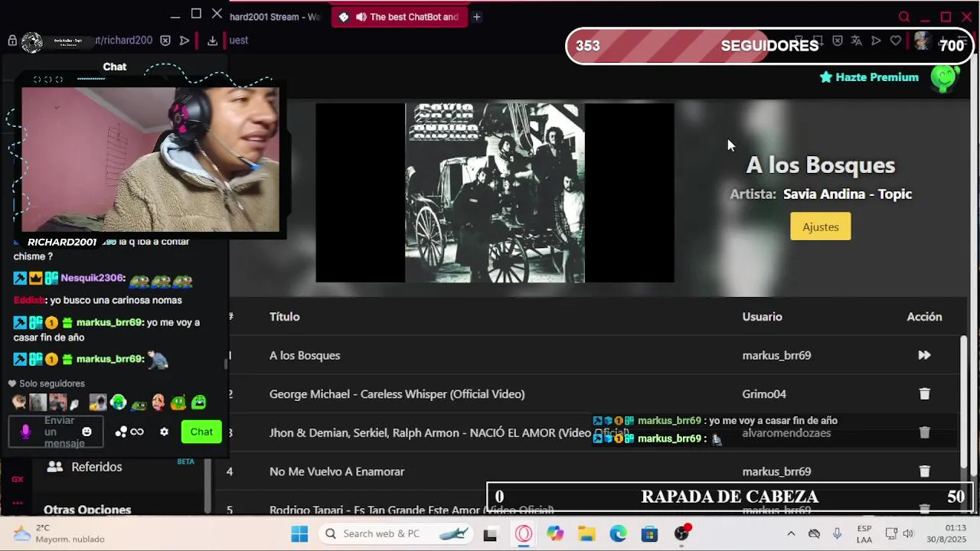Viewport: 980px width, 551px height.
Task: Click the sidebar three-dots more icon
Action: click(x=17, y=503)
